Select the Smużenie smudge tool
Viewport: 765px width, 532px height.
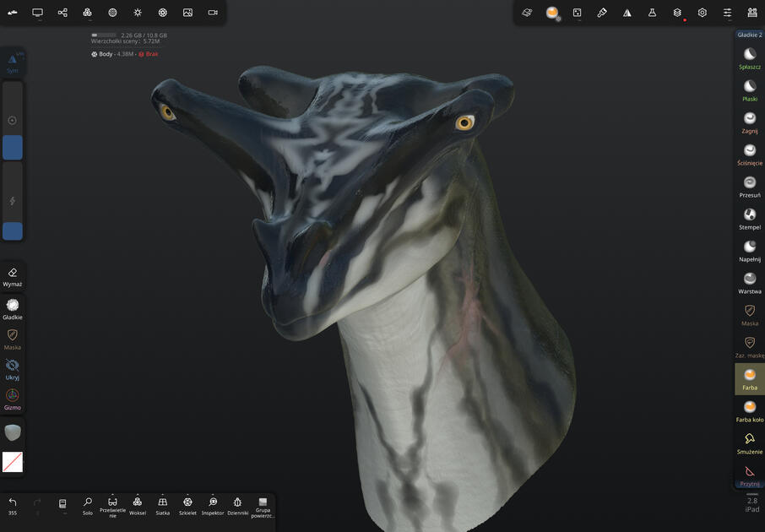point(750,443)
